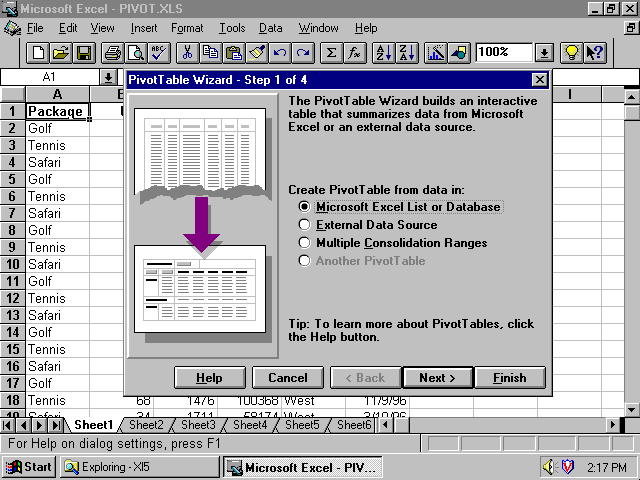640x480 pixels.
Task: Click vertical scrollbar down arrow
Action: click(x=631, y=409)
